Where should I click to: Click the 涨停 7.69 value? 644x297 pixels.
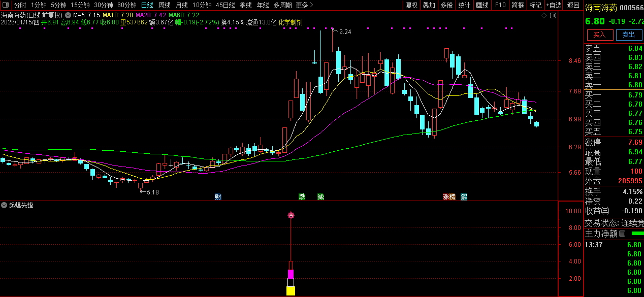point(635,143)
